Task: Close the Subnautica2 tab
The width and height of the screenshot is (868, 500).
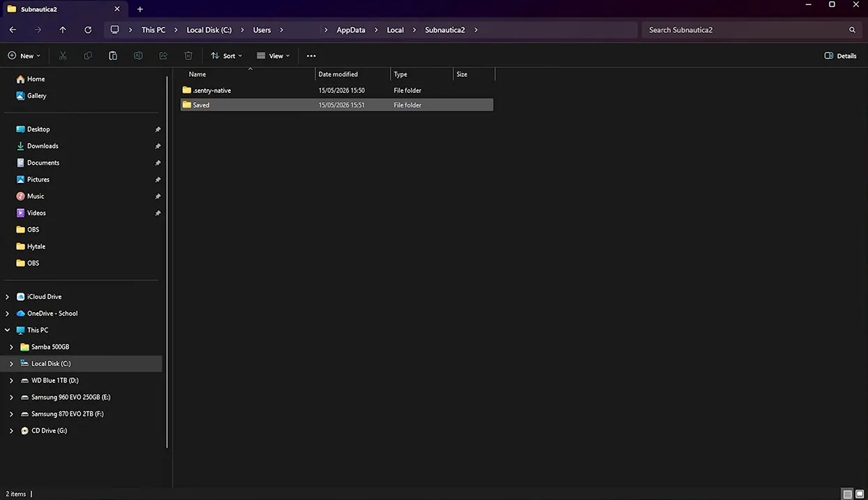Action: click(117, 9)
